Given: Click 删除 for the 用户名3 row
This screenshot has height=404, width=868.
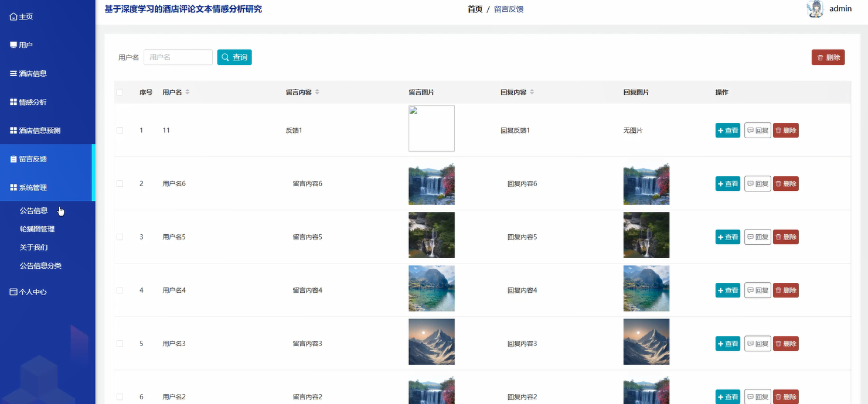Looking at the screenshot, I should 786,343.
